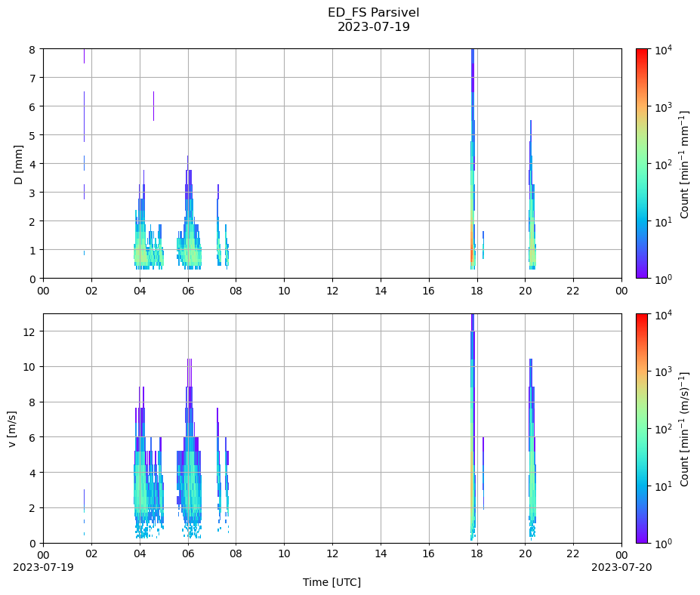Click the '18' time tick under the D plot
This screenshot has width=700, height=595.
pyautogui.click(x=477, y=291)
